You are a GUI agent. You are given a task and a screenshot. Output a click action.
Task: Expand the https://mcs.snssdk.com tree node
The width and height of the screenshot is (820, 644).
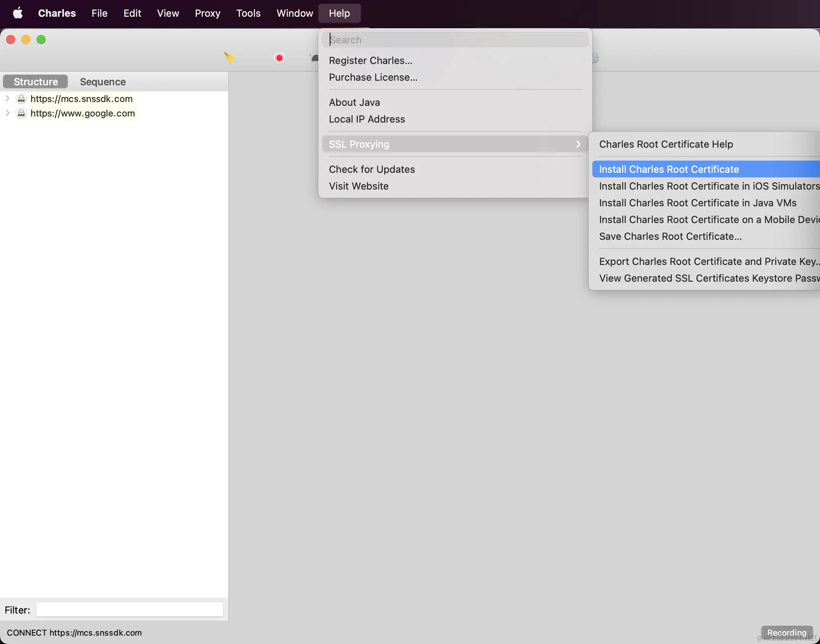7,99
